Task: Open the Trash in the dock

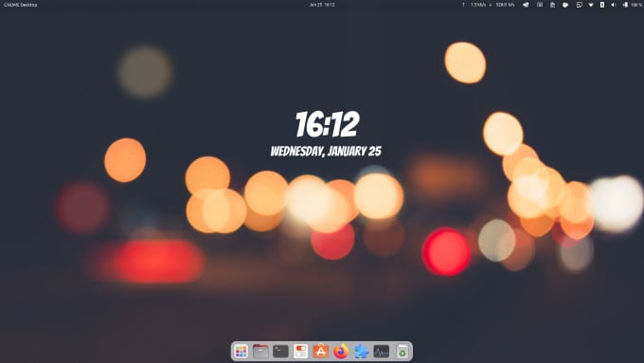Action: [x=402, y=352]
